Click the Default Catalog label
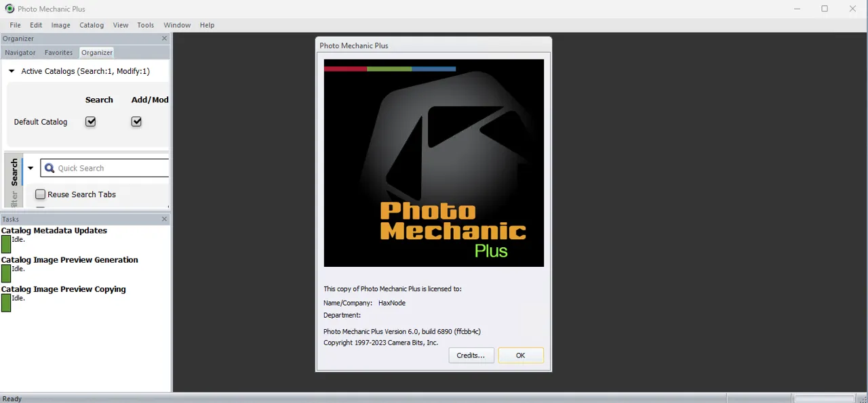 click(x=41, y=122)
